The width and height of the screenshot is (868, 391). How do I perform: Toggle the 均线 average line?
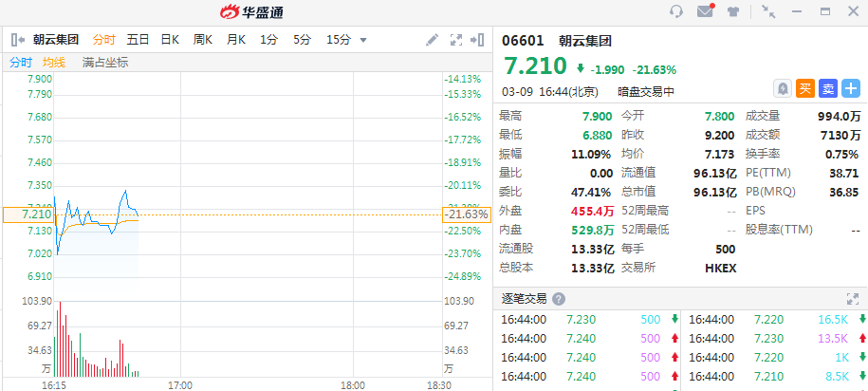point(54,63)
